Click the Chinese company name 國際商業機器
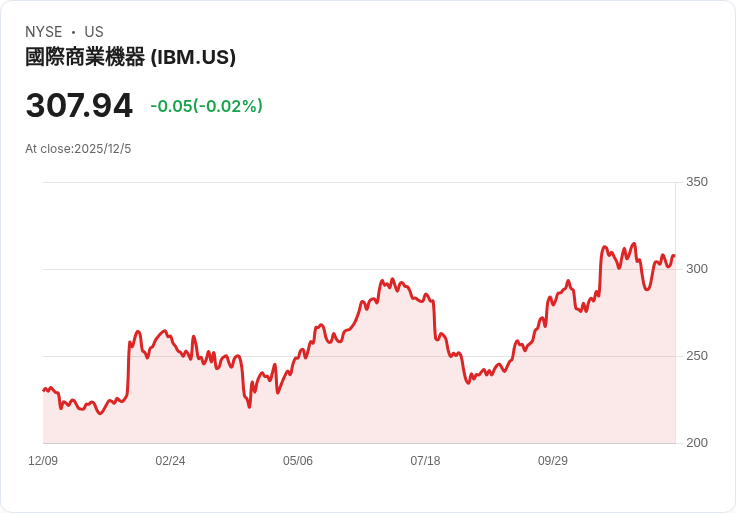736x513 pixels. pos(85,57)
